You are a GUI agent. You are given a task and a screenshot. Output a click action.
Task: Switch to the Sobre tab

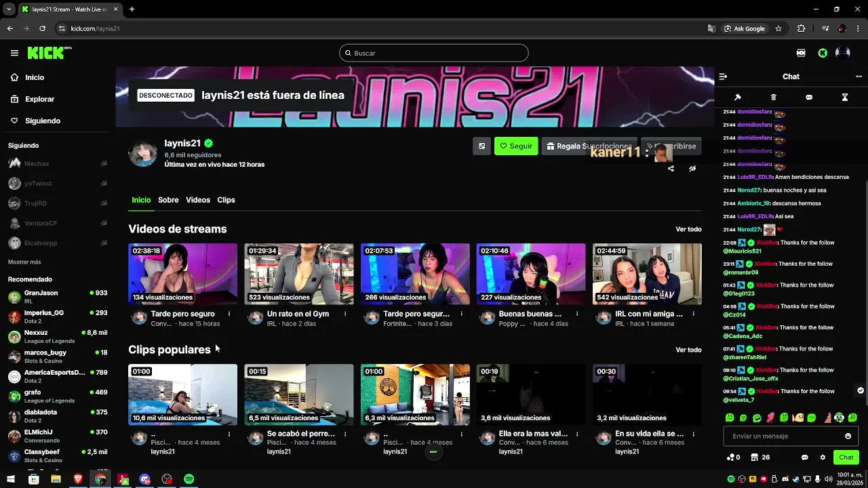coord(168,200)
